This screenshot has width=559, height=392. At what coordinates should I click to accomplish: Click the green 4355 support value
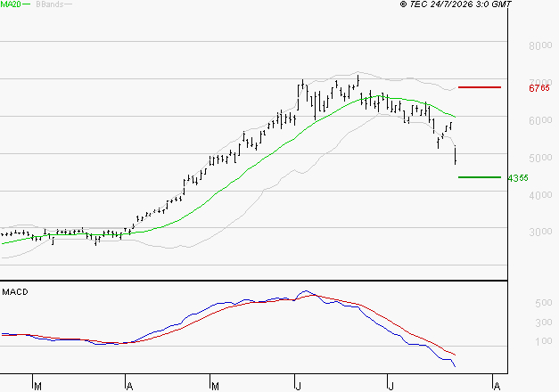coord(518,178)
